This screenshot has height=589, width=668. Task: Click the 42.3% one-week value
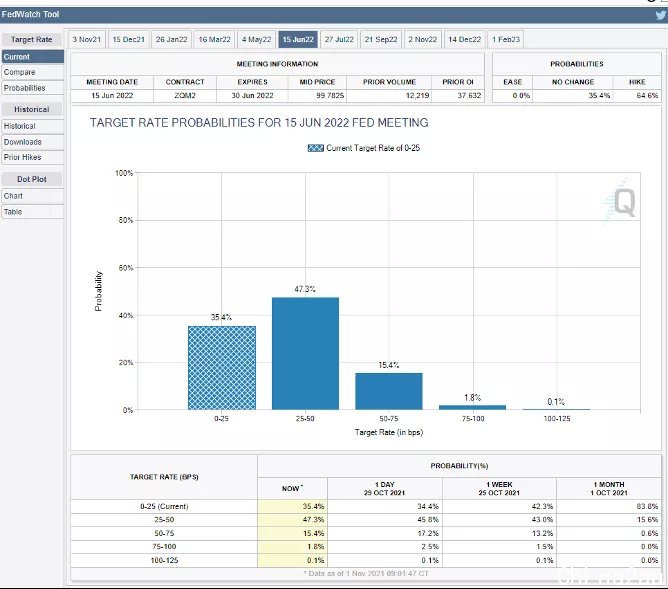pyautogui.click(x=542, y=506)
